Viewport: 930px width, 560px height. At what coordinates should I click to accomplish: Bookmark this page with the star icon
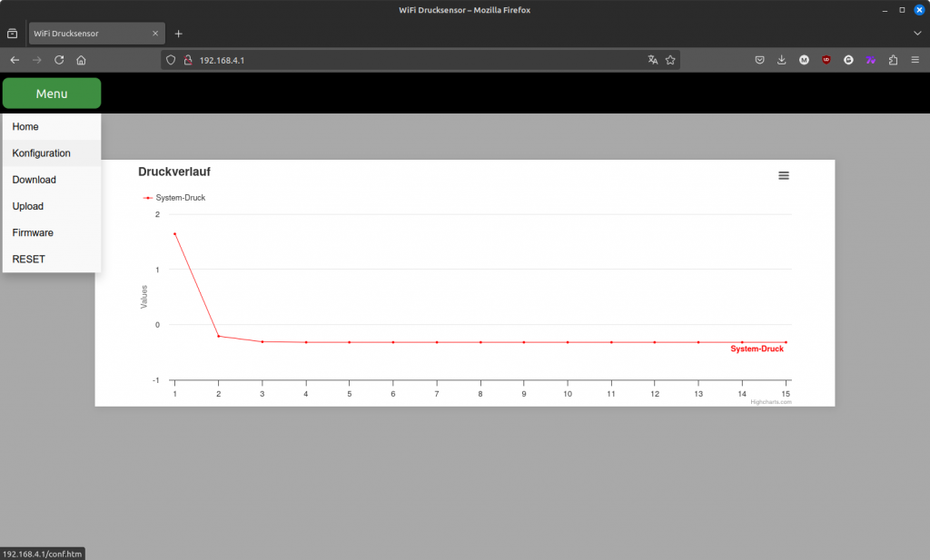coord(670,60)
